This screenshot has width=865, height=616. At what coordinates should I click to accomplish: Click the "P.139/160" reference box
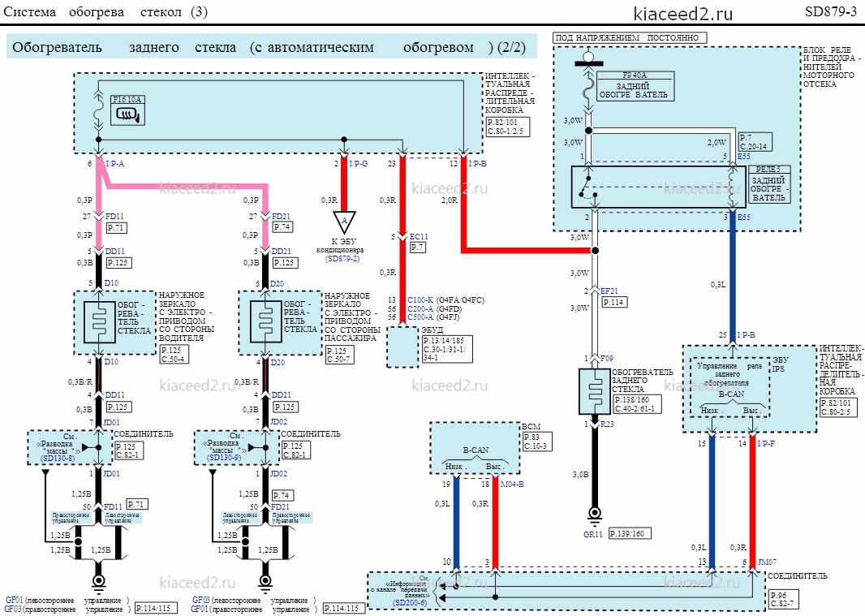(x=630, y=533)
